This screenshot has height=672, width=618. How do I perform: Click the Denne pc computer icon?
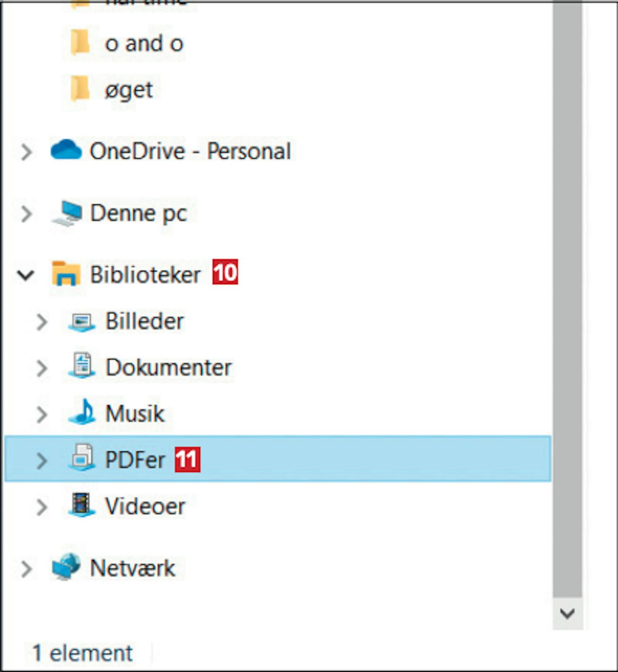67,213
